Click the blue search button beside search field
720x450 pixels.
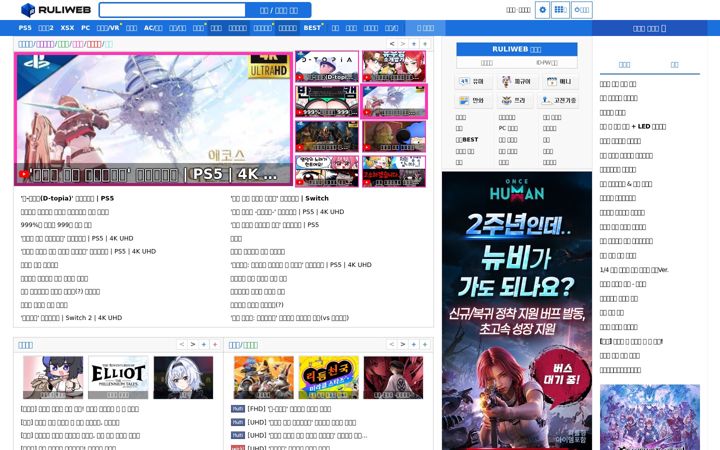278,10
